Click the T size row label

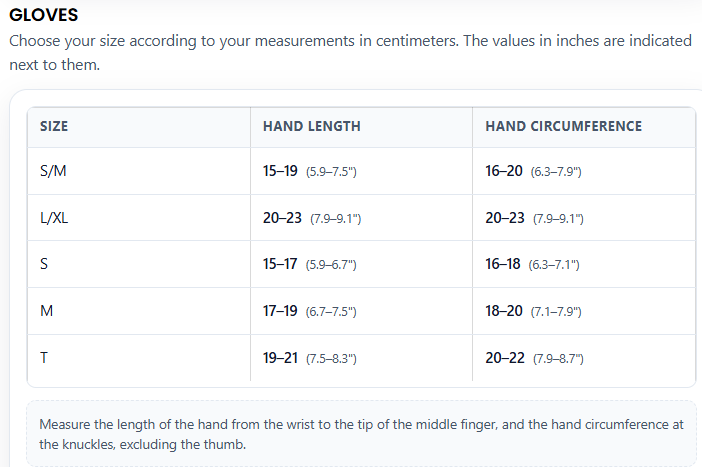coord(44,358)
